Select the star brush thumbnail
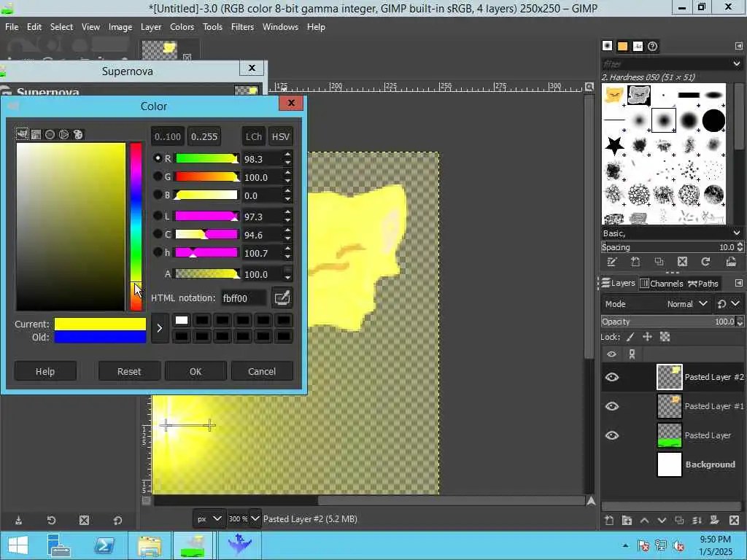Viewport: 747px width, 560px height. (614, 146)
